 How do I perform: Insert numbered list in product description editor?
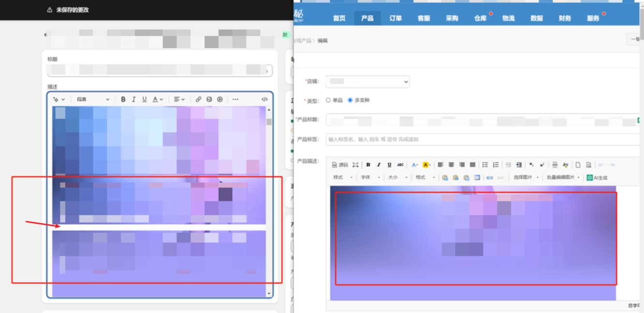click(x=495, y=165)
